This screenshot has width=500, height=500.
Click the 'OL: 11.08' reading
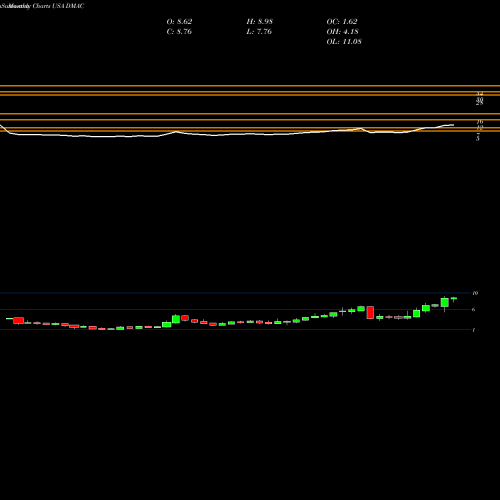point(344,41)
